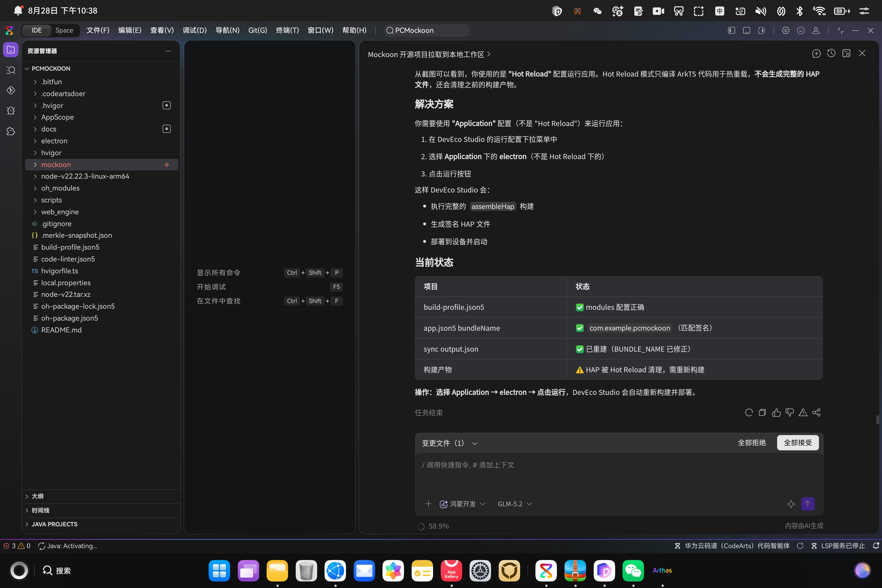This screenshot has width=882, height=588.
Task: Add context with plus icon in input
Action: point(428,504)
